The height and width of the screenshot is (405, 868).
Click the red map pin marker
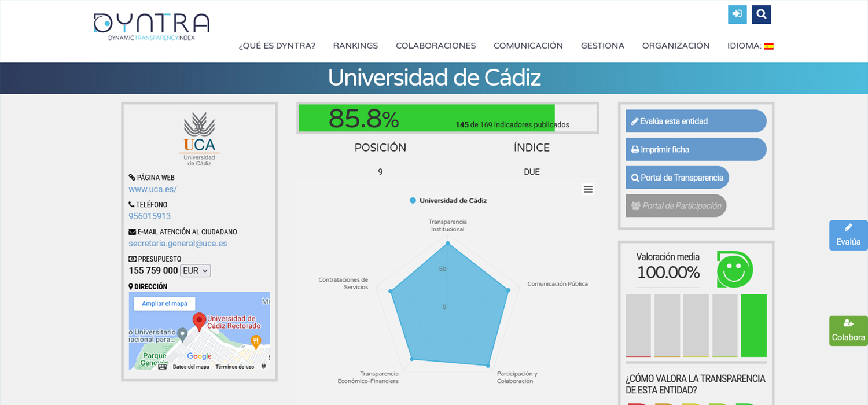199,321
